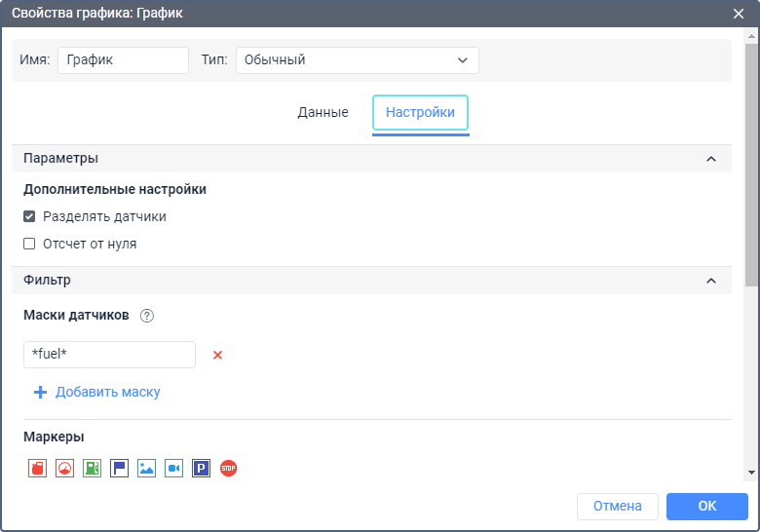Enable the Отсчет от нуля checkbox

29,244
